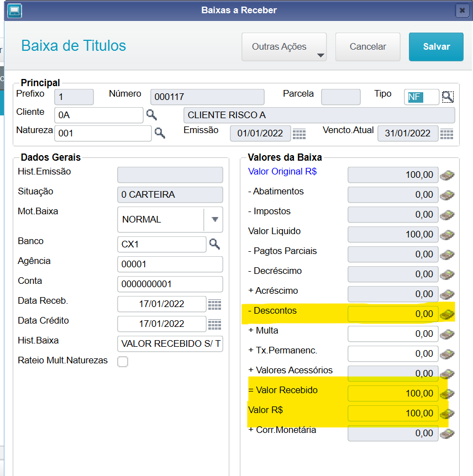
Task: Click the Número field 000117
Action: click(x=207, y=97)
